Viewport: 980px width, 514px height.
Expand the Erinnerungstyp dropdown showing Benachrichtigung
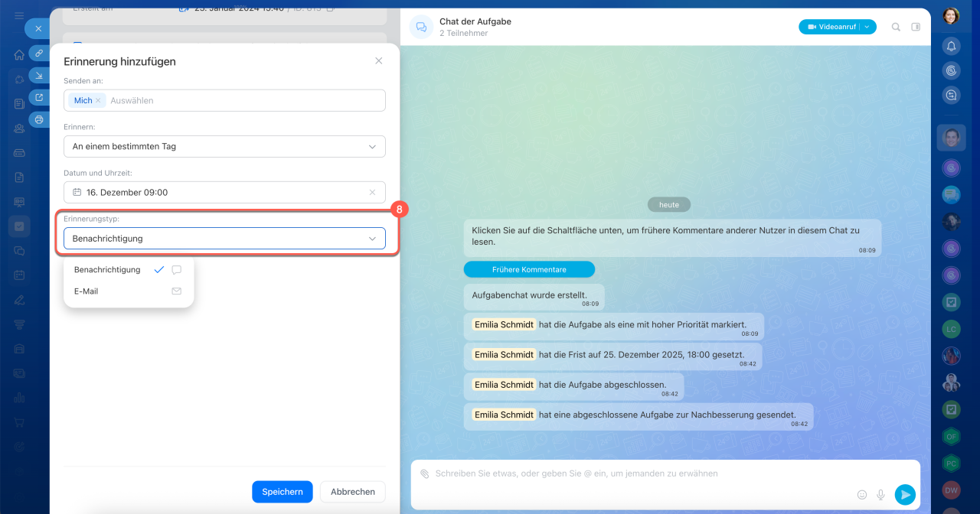tap(224, 239)
